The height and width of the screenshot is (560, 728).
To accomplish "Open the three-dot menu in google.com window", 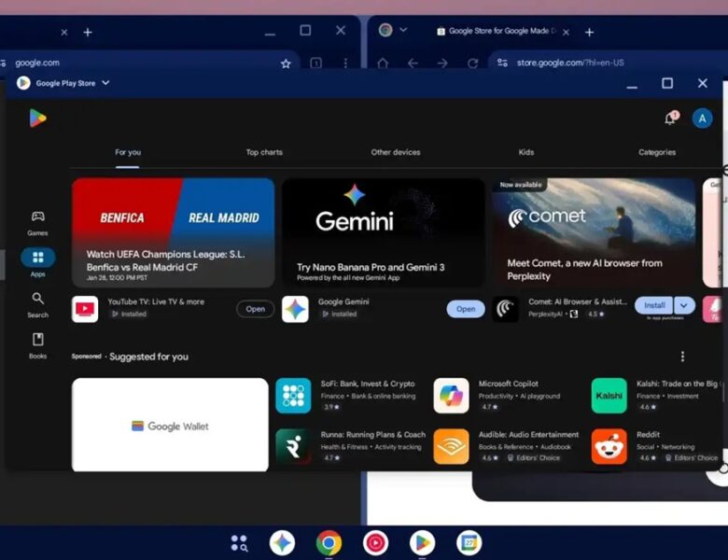I will click(345, 63).
